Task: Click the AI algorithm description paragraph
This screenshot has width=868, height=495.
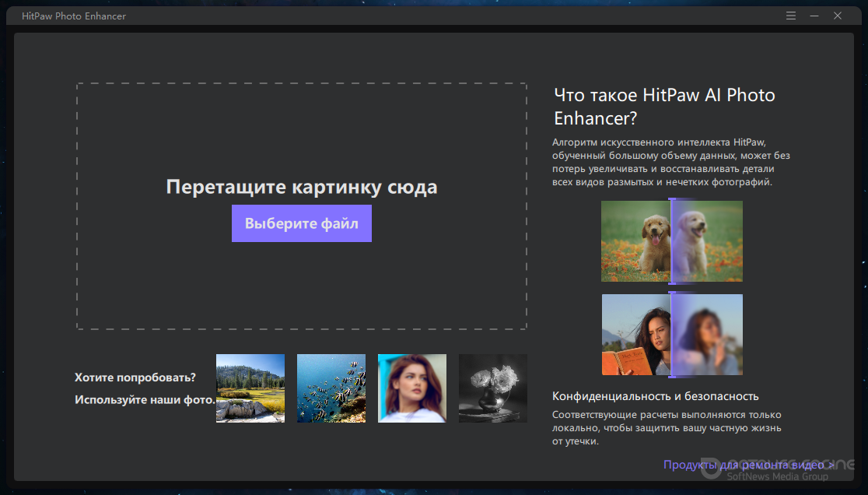Action: pyautogui.click(x=670, y=162)
